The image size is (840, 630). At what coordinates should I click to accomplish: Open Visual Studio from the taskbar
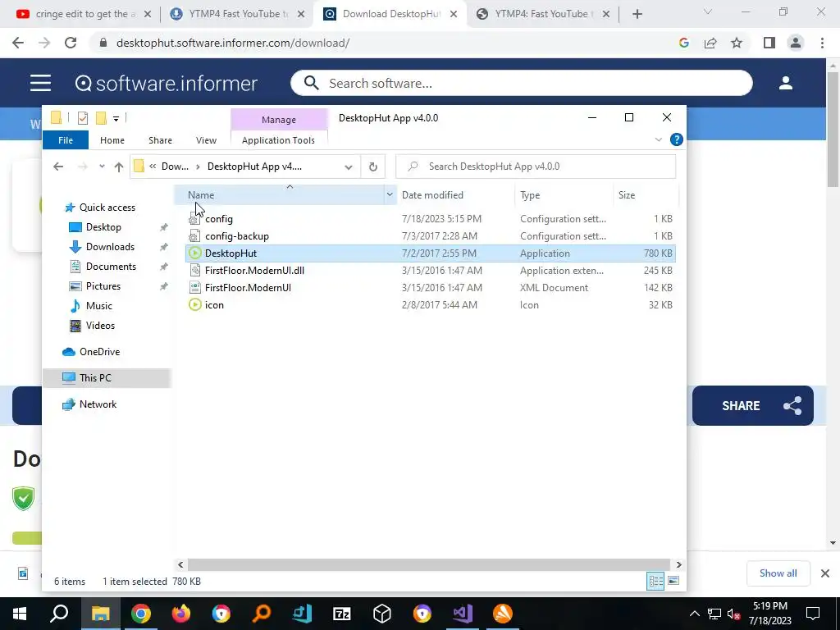click(x=463, y=614)
